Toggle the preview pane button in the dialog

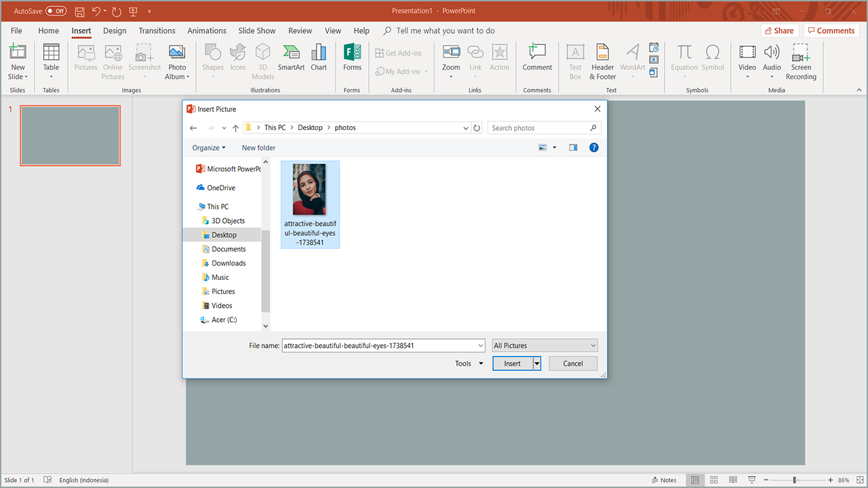coord(573,147)
